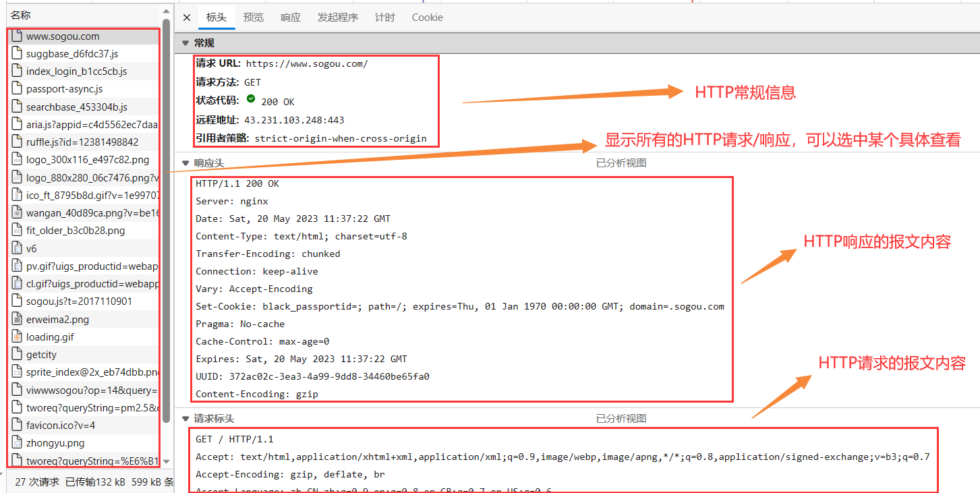The image size is (980, 493).
Task: Click the icon beside getcity request
Action: coord(18,354)
